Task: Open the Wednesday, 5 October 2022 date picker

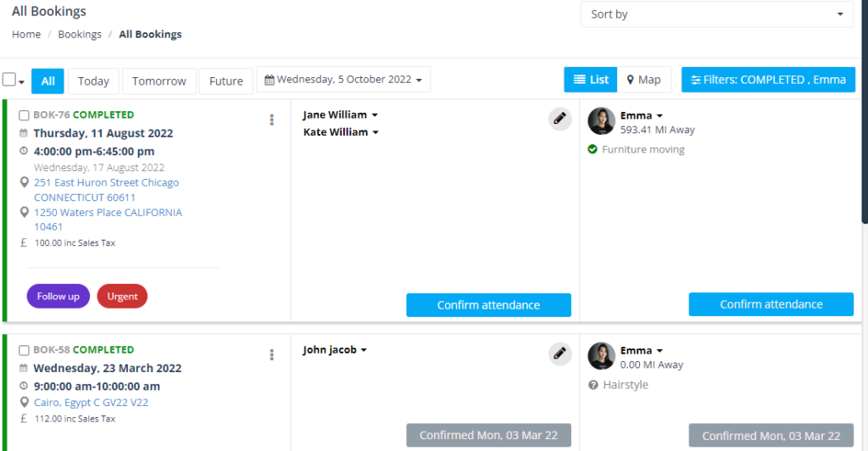Action: [x=343, y=80]
